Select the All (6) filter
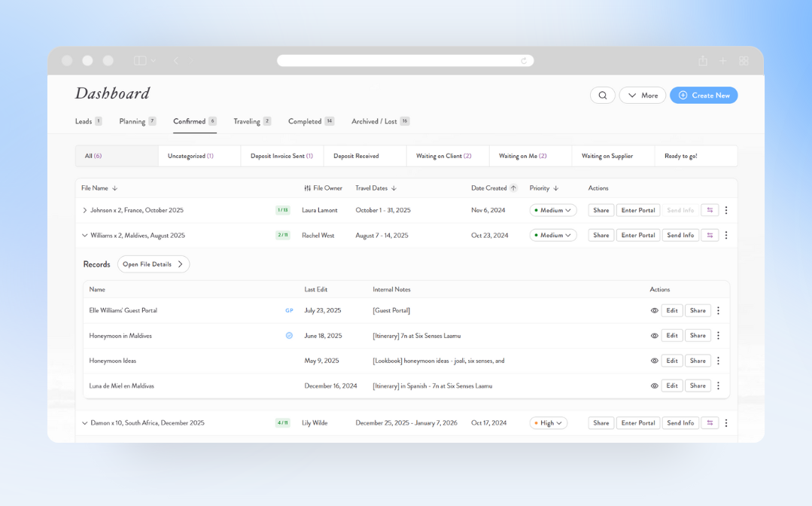812x506 pixels. [117, 156]
